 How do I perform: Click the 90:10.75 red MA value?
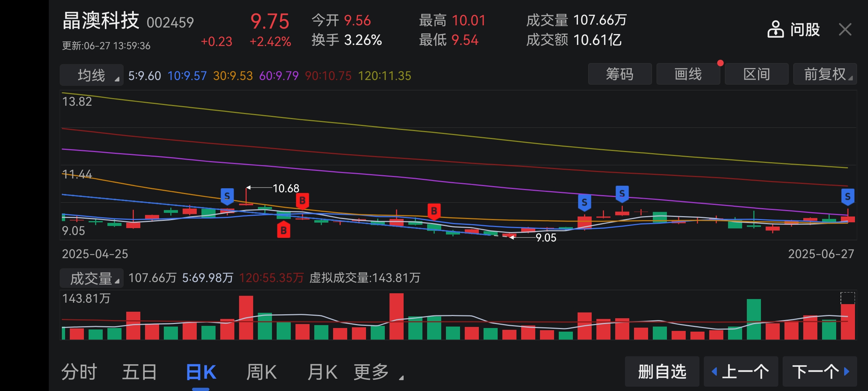coord(328,76)
